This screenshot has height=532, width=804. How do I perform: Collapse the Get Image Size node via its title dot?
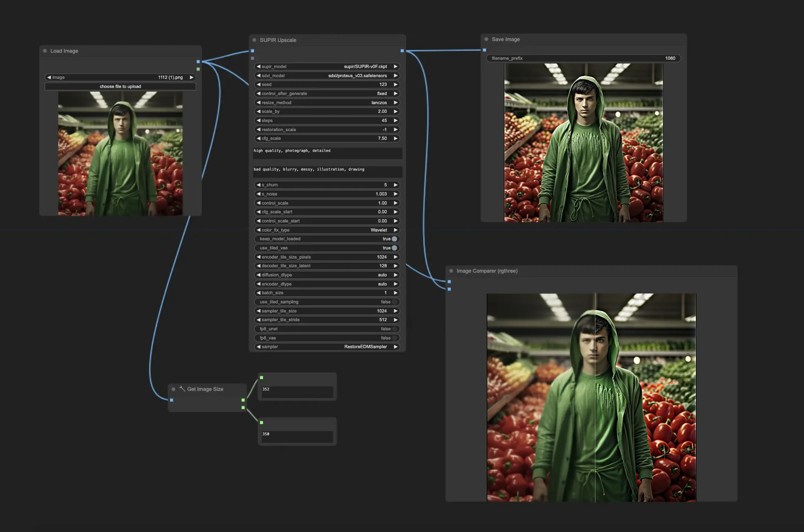pyautogui.click(x=173, y=389)
